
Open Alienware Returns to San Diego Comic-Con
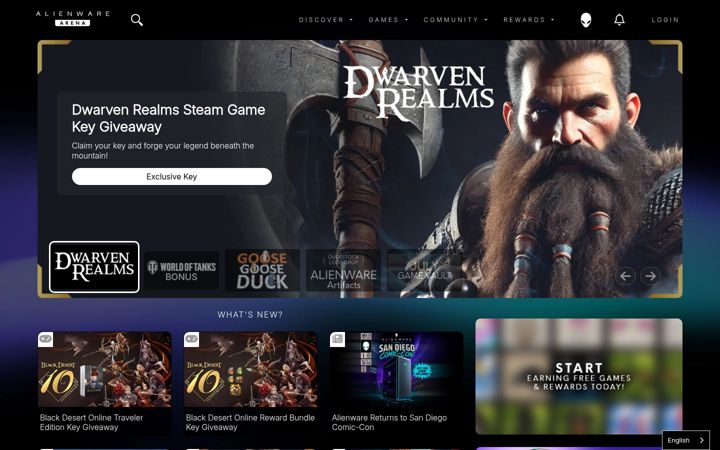coord(389,422)
